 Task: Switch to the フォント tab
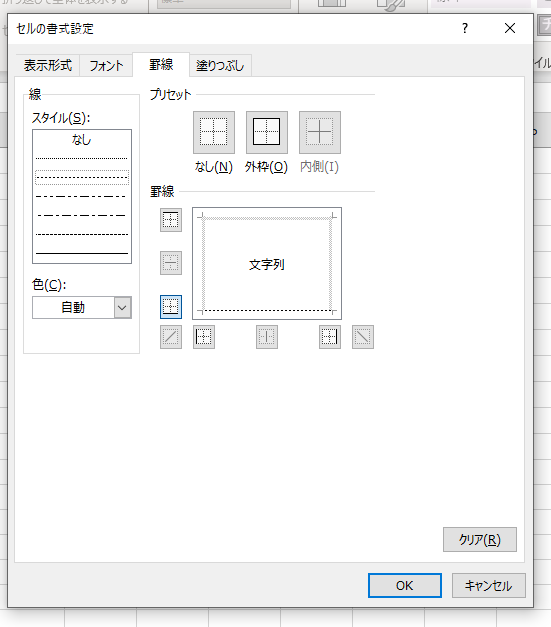106,65
